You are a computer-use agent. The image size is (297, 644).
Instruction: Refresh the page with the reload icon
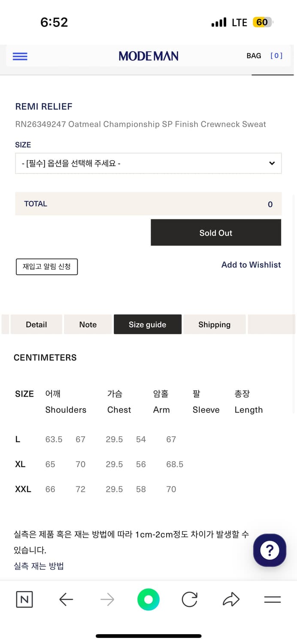[189, 599]
